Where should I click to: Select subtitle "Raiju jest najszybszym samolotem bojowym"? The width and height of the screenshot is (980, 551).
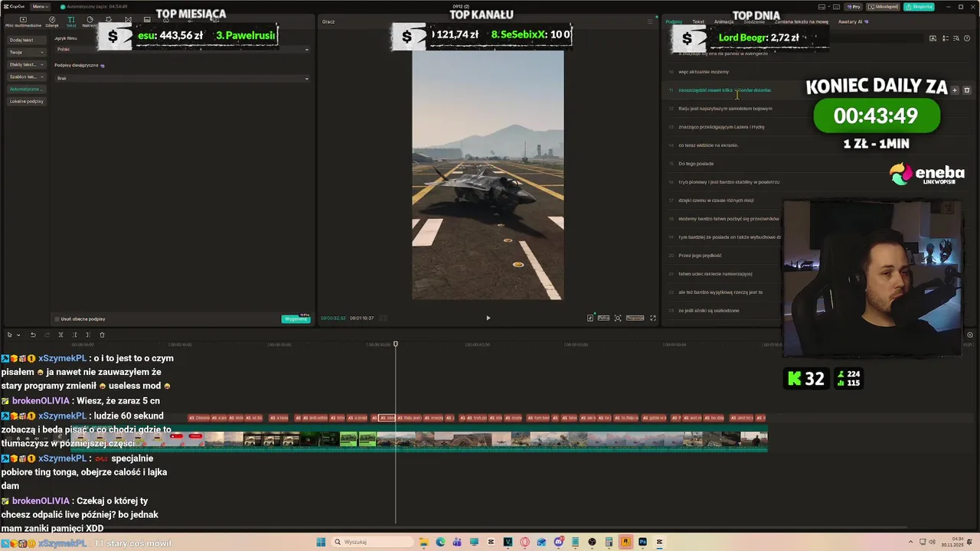coord(725,109)
